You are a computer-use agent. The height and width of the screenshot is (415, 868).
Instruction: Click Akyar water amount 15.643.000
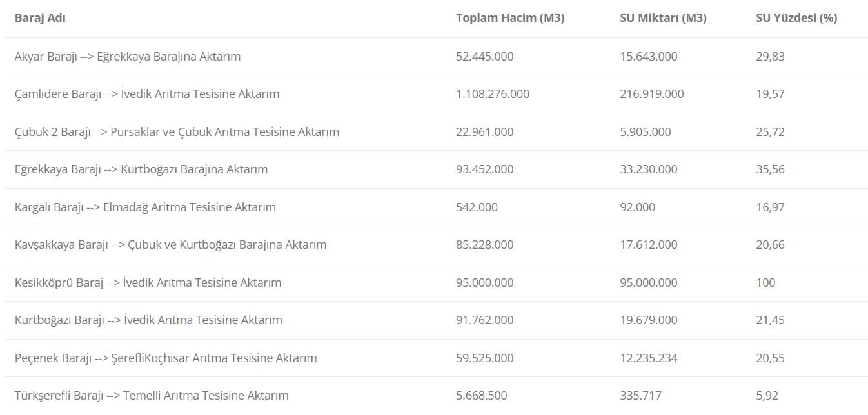click(649, 56)
